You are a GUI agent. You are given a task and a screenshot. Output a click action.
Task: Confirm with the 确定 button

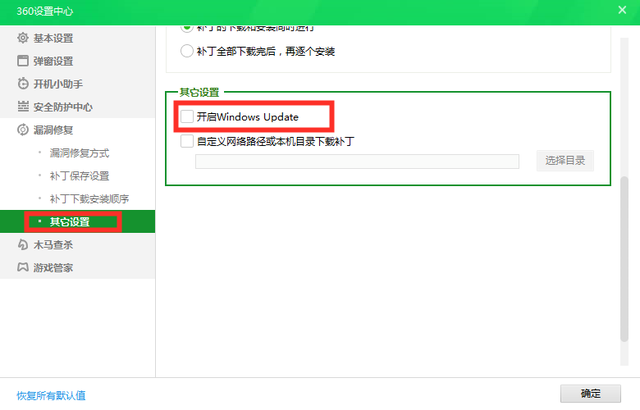pyautogui.click(x=590, y=394)
